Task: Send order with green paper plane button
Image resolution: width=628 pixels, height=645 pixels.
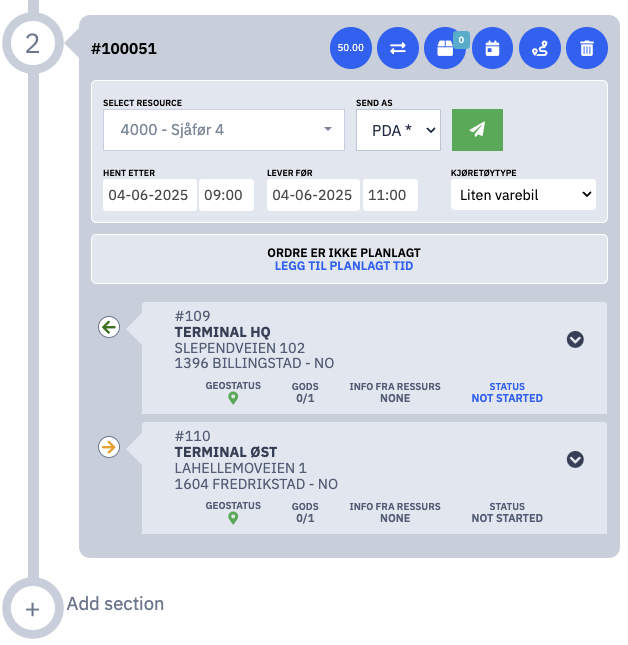Action: click(477, 130)
